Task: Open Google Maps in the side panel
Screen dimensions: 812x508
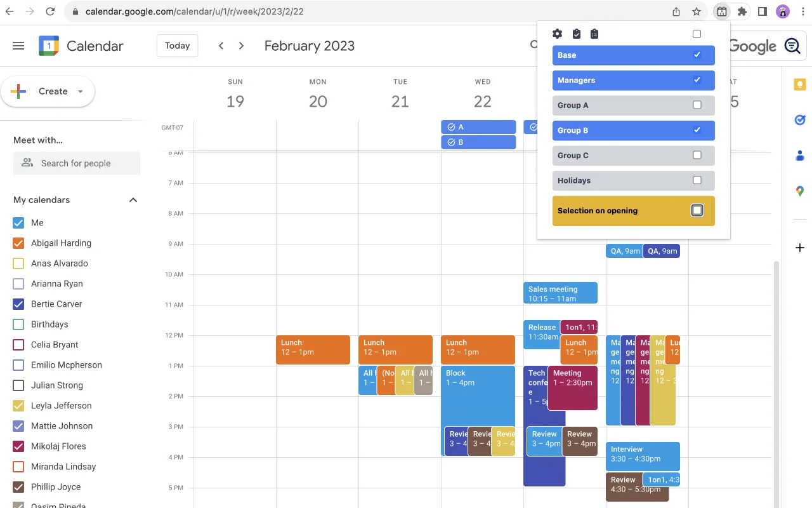Action: [x=799, y=191]
